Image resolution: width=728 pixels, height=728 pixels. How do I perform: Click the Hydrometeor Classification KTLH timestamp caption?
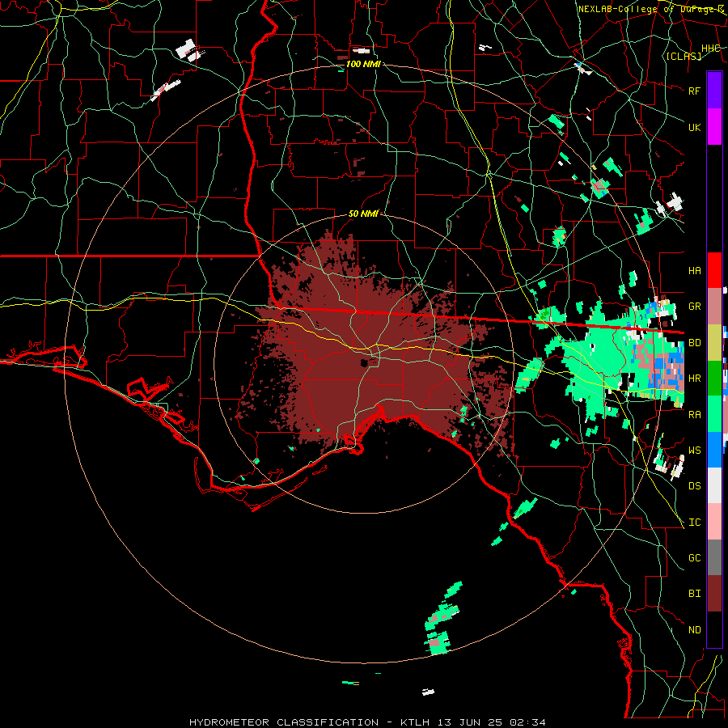pos(367,722)
